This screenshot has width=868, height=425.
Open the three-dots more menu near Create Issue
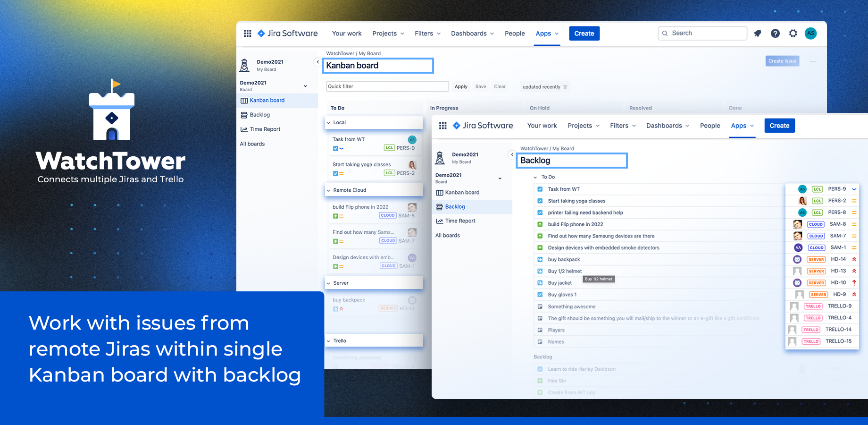[813, 61]
